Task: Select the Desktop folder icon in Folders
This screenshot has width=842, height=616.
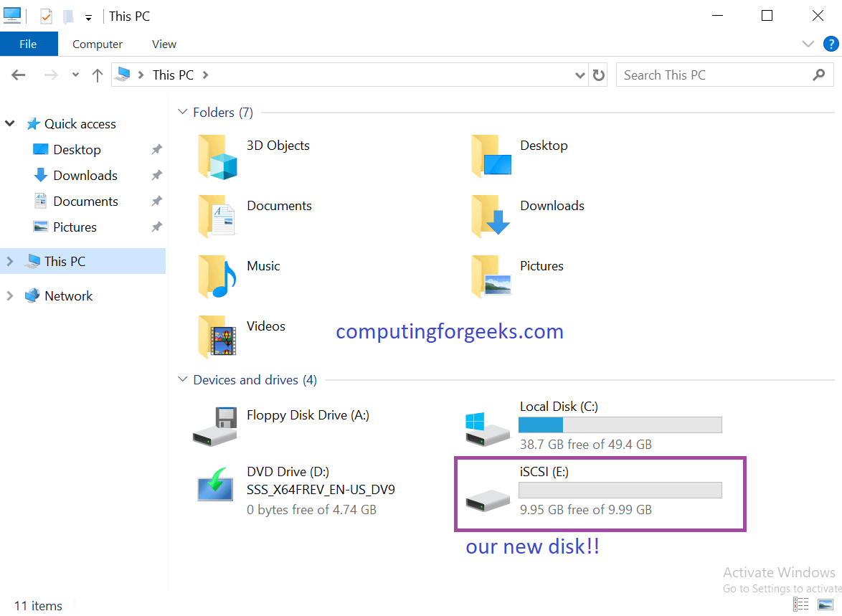Action: click(x=491, y=156)
